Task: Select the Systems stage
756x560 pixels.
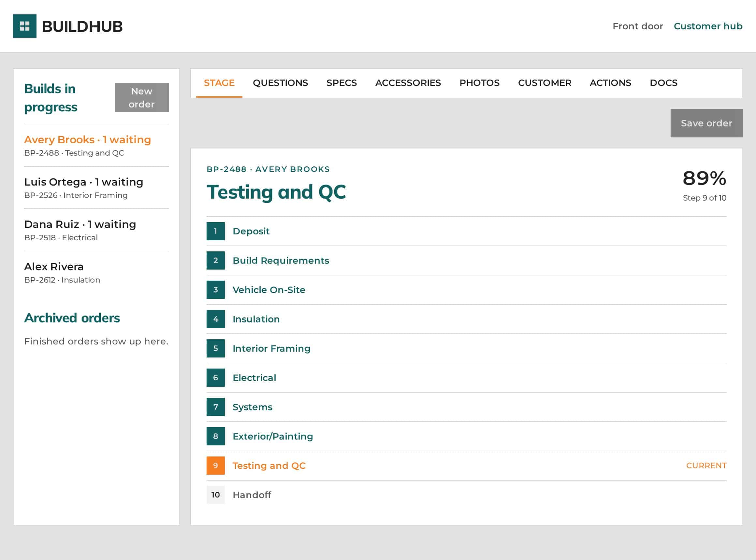Action: tap(466, 407)
